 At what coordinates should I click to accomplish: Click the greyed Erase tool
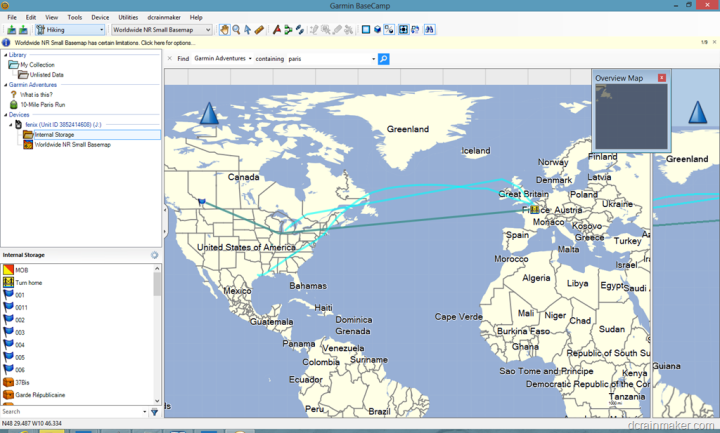point(337,30)
